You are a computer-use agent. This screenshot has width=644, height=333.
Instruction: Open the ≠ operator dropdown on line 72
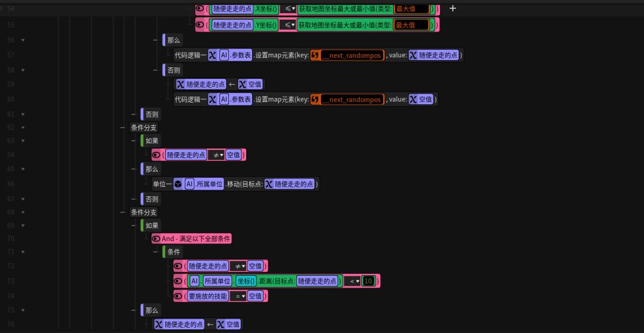pyautogui.click(x=238, y=266)
